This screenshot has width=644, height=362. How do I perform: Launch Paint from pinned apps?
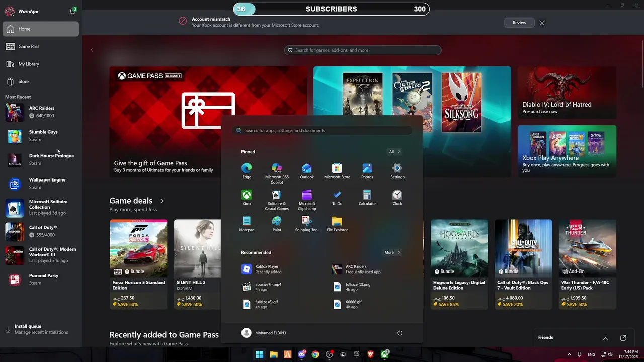click(277, 224)
